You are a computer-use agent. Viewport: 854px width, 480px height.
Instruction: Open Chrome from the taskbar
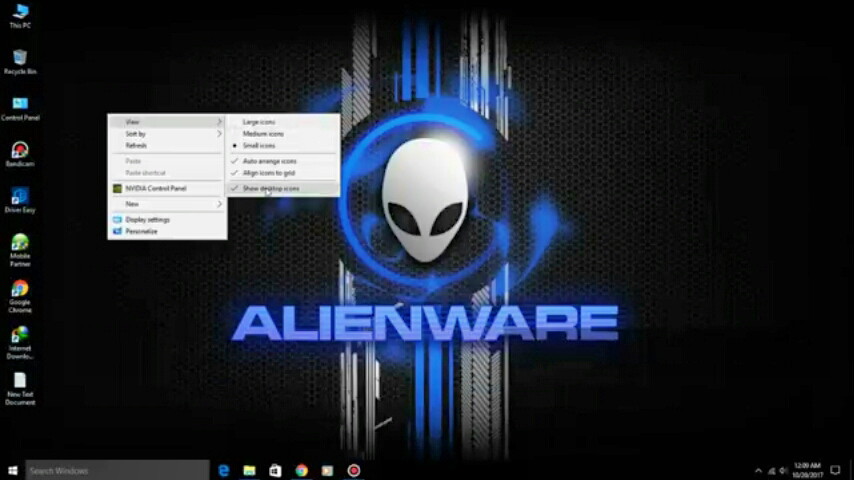point(301,470)
